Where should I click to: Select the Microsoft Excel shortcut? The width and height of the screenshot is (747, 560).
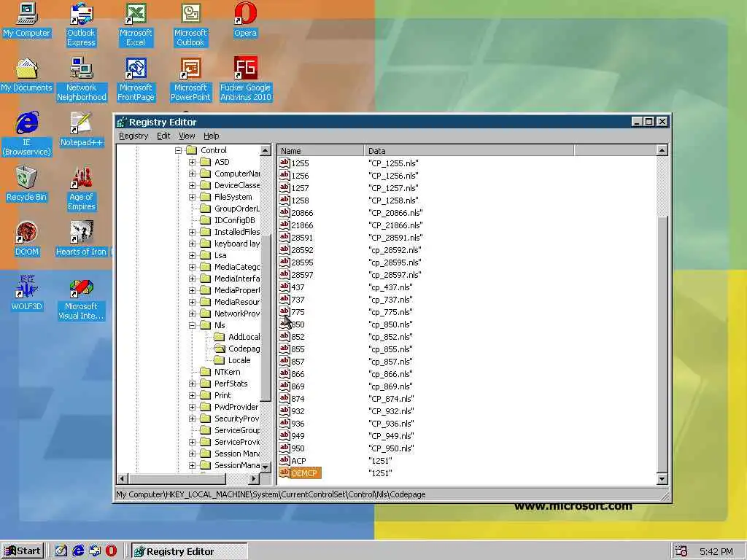pos(136,25)
